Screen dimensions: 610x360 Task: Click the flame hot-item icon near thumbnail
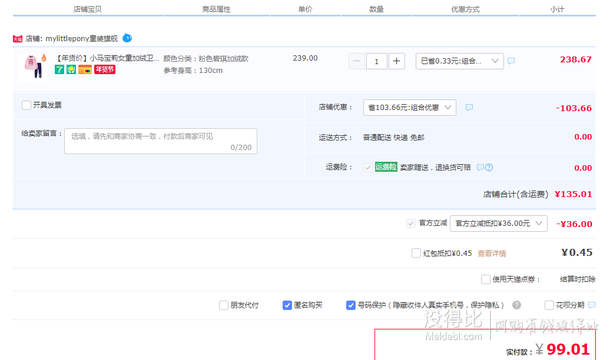coord(44,58)
